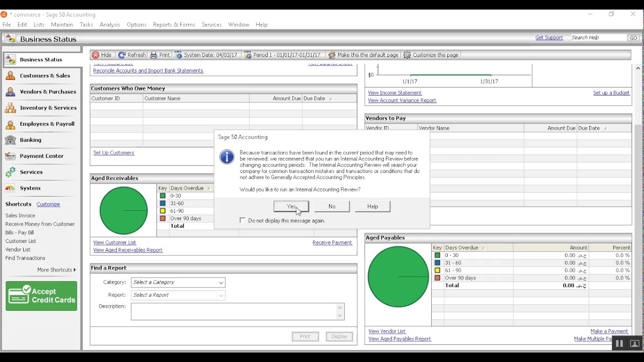This screenshot has height=362, width=644.
Task: Click the description box scroll up arrow
Action: click(340, 307)
